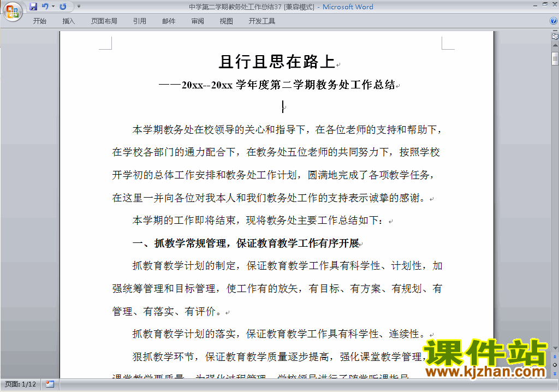Select the 审阅 ribbon tab
559x392 pixels.
[x=198, y=21]
